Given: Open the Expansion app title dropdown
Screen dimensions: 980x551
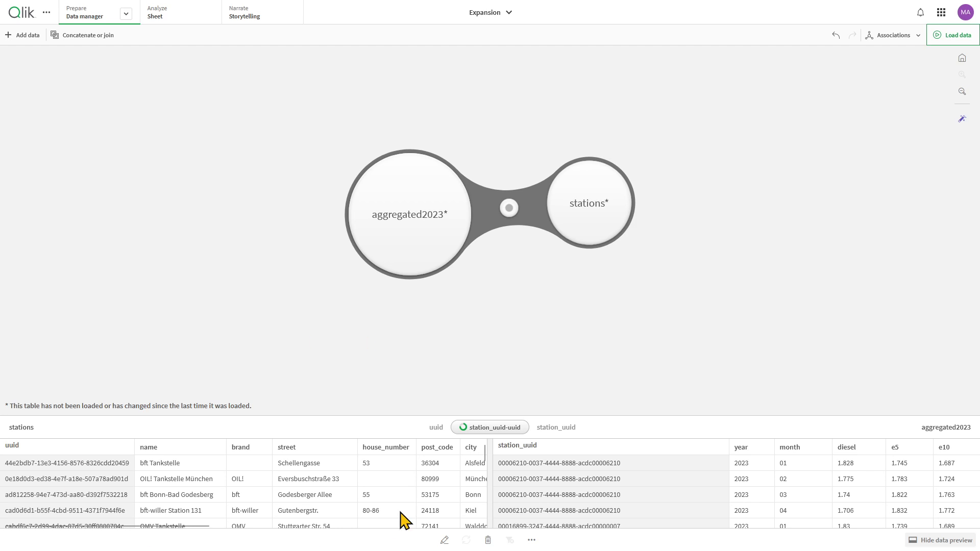Looking at the screenshot, I should point(490,12).
